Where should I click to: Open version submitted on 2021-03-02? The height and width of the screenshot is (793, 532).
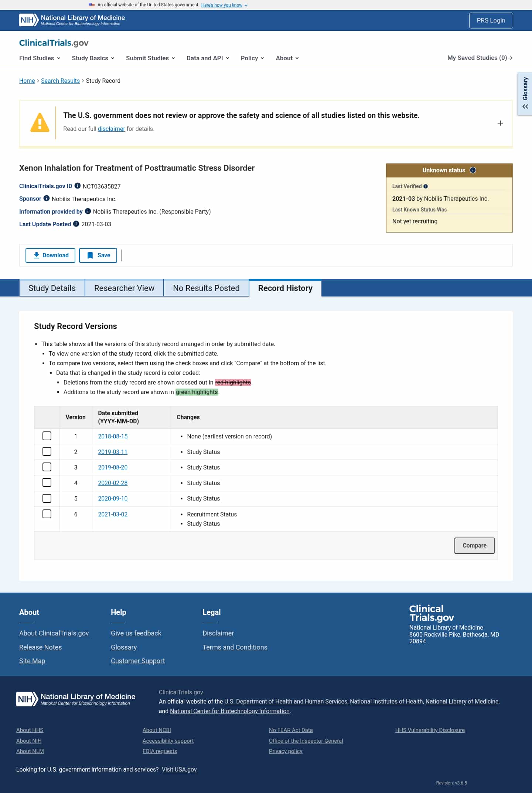pos(113,514)
